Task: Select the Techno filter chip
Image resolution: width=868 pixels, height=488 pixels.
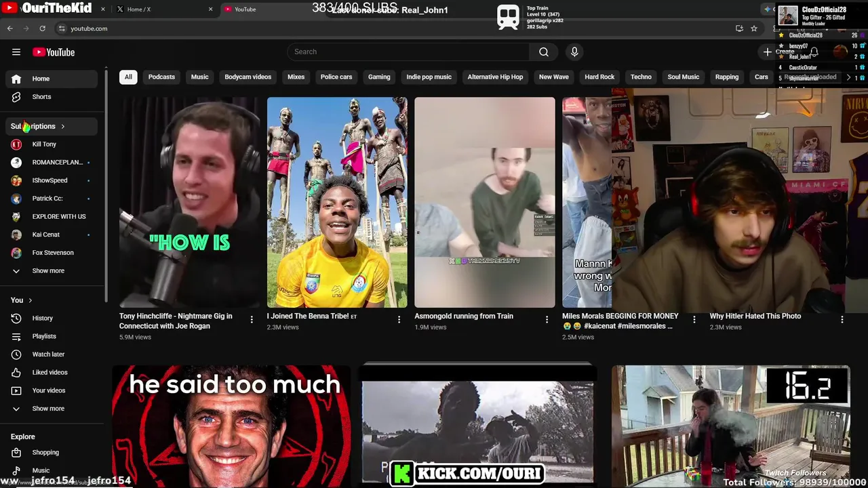Action: [641, 77]
